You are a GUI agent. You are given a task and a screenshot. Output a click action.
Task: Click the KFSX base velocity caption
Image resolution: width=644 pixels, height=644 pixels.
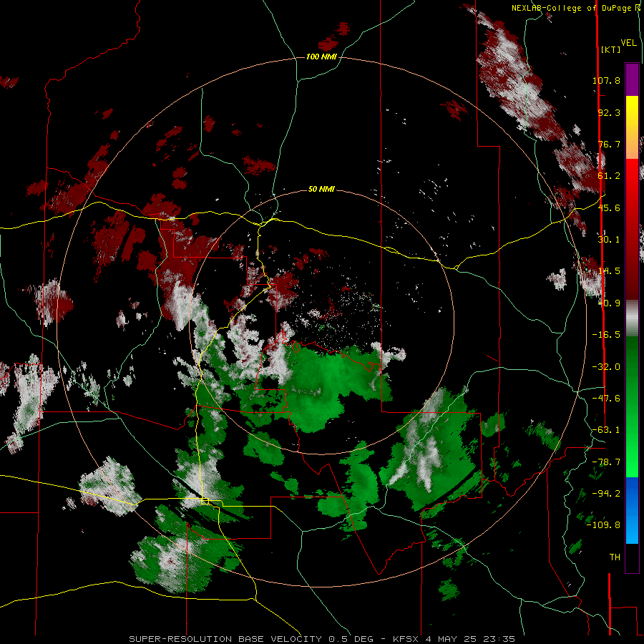321,639
